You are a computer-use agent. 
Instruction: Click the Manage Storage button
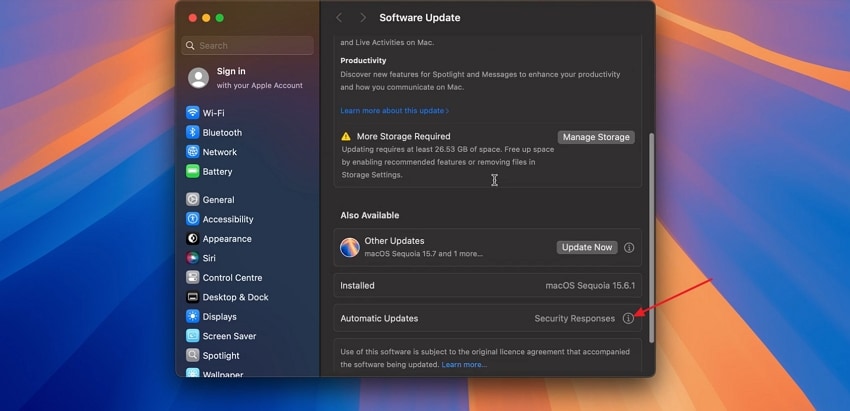coord(596,137)
